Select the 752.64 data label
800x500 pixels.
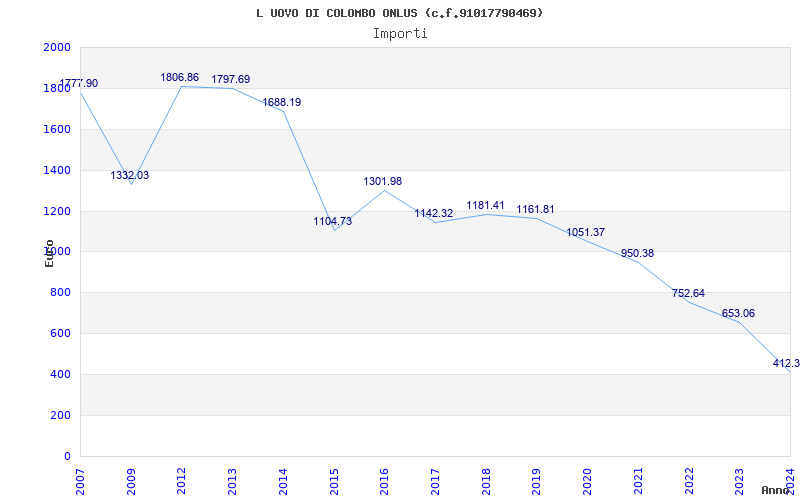(x=688, y=293)
